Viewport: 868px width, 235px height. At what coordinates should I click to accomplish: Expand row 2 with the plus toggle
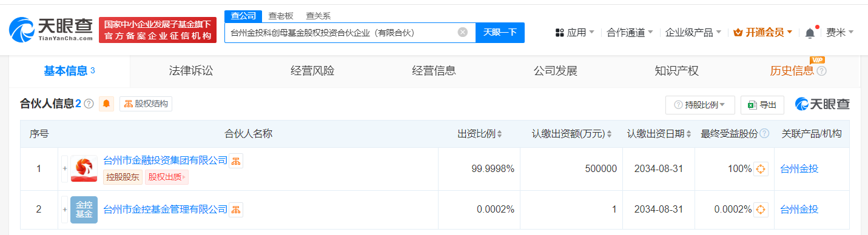click(64, 210)
